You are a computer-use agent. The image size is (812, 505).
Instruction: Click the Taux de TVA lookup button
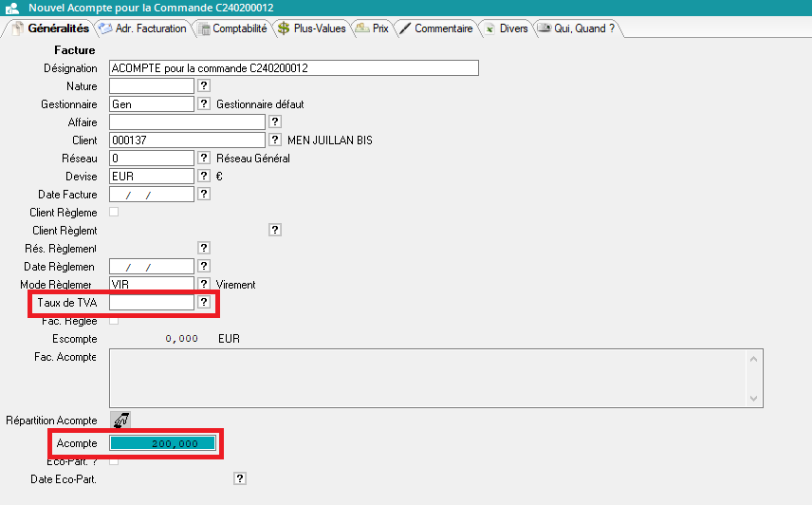tap(203, 302)
